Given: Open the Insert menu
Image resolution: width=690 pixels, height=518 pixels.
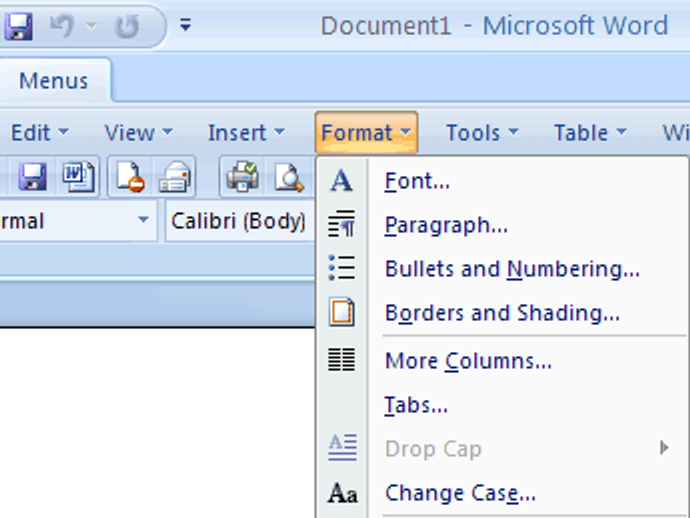Looking at the screenshot, I should pyautogui.click(x=246, y=132).
